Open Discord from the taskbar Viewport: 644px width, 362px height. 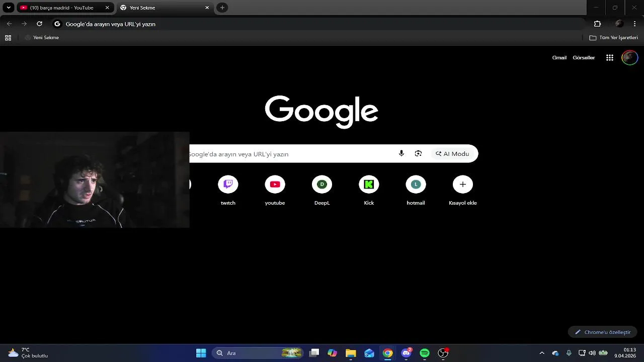click(x=406, y=353)
